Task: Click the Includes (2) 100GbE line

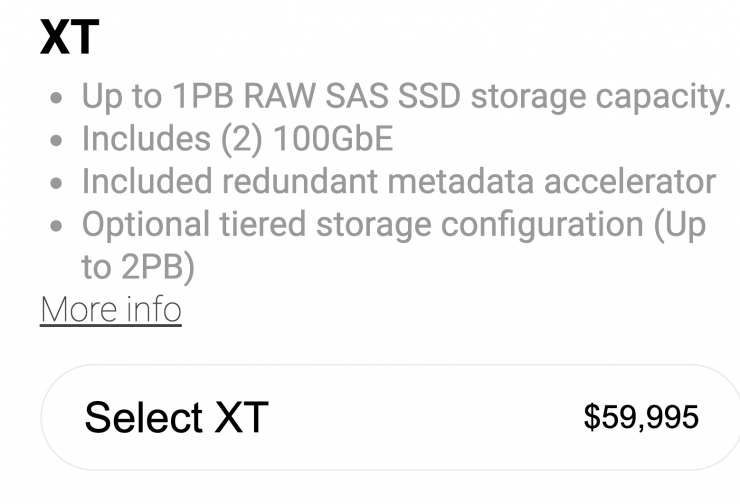Action: 237,139
